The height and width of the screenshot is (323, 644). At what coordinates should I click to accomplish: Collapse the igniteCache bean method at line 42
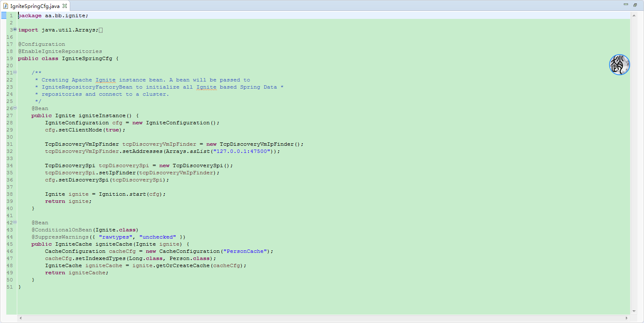coord(15,222)
